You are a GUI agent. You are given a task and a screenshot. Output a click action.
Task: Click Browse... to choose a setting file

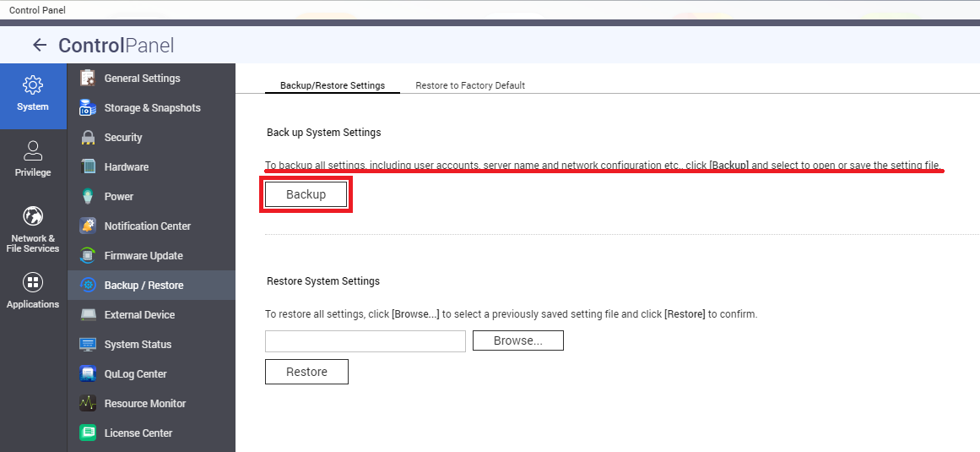click(x=517, y=340)
